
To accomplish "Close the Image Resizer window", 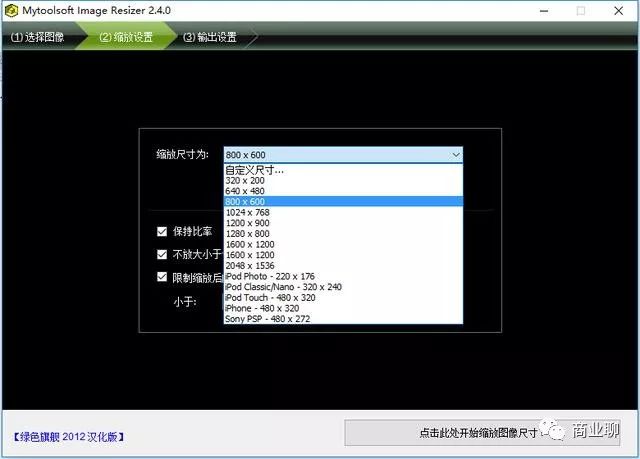I will click(x=618, y=11).
